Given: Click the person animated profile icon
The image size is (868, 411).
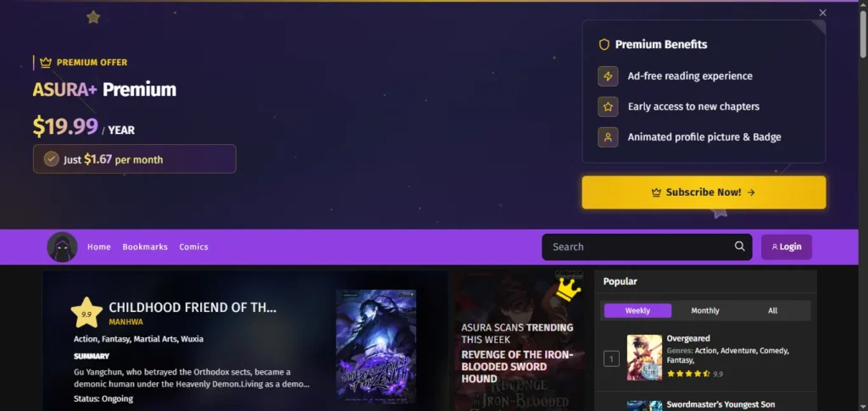Looking at the screenshot, I should [x=608, y=137].
